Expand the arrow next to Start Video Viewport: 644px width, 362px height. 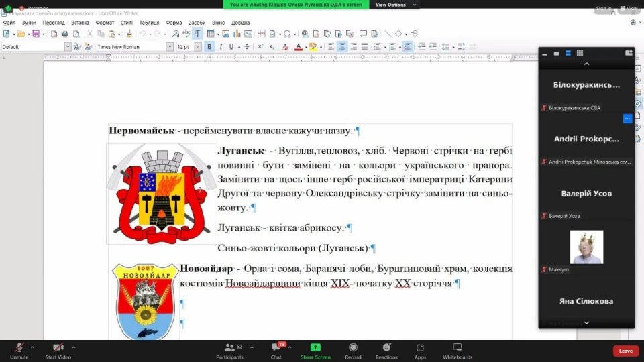pos(74,347)
